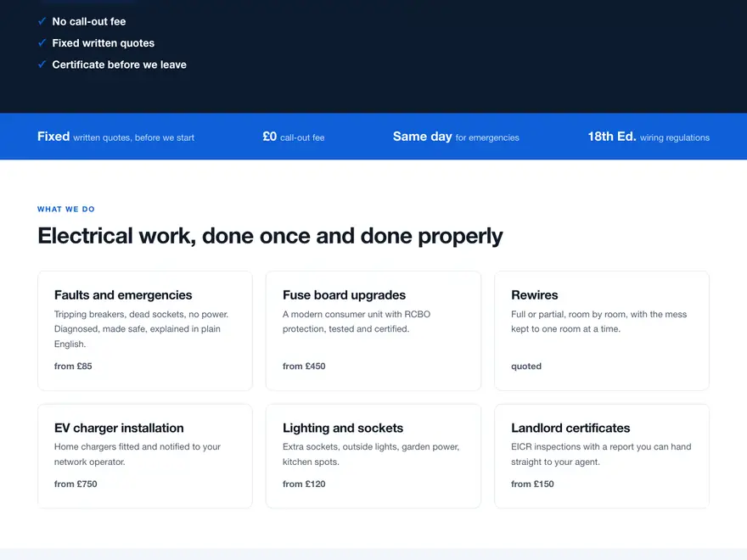
Task: Open the EV charger installation card title
Action: click(119, 428)
